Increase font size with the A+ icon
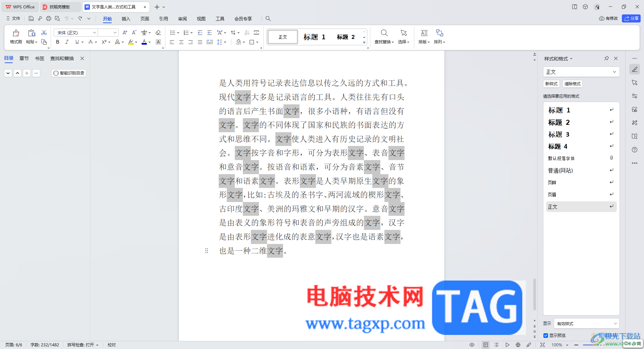Screen dimensions: 644x349 tap(125, 33)
